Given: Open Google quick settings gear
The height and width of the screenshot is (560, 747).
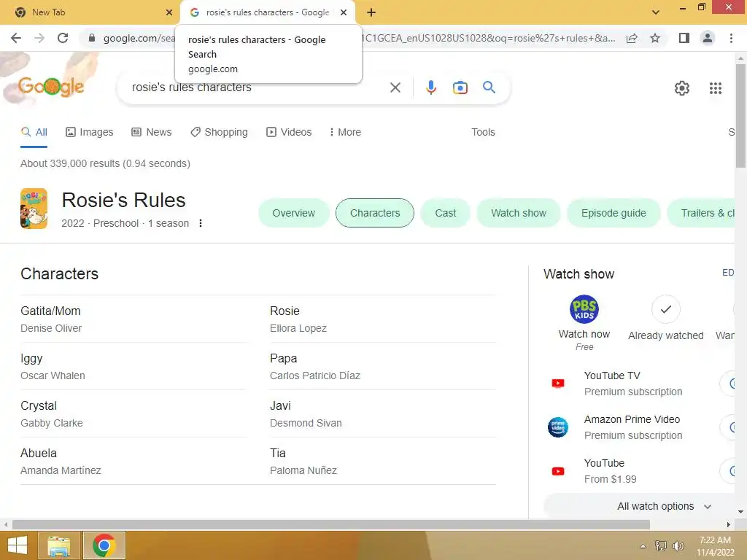Looking at the screenshot, I should [682, 88].
